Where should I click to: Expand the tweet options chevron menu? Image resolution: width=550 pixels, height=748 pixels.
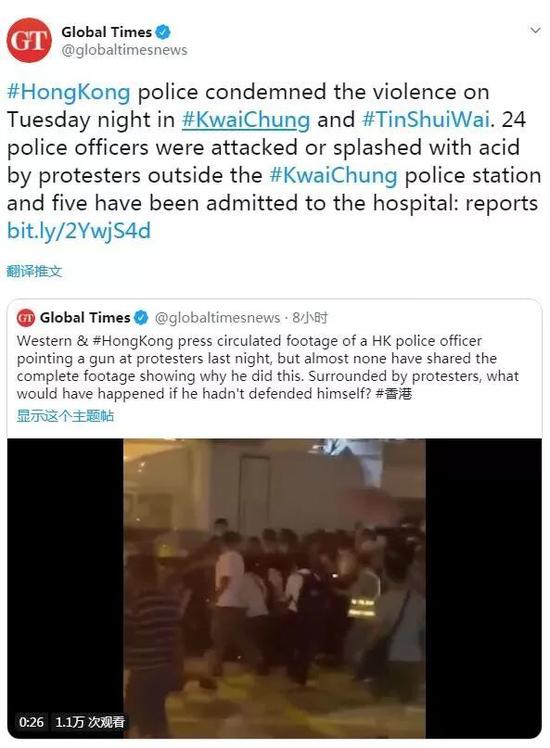point(535,31)
